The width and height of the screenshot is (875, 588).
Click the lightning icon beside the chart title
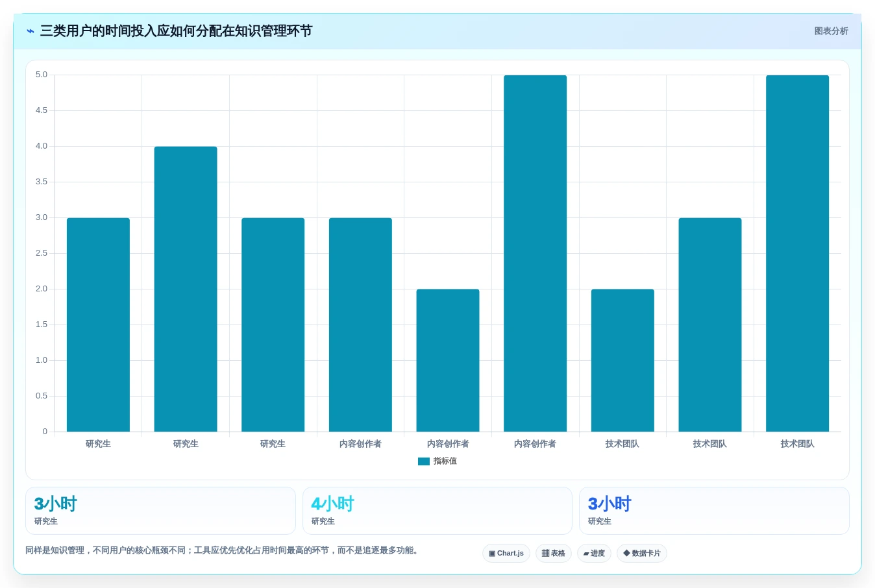[31, 31]
